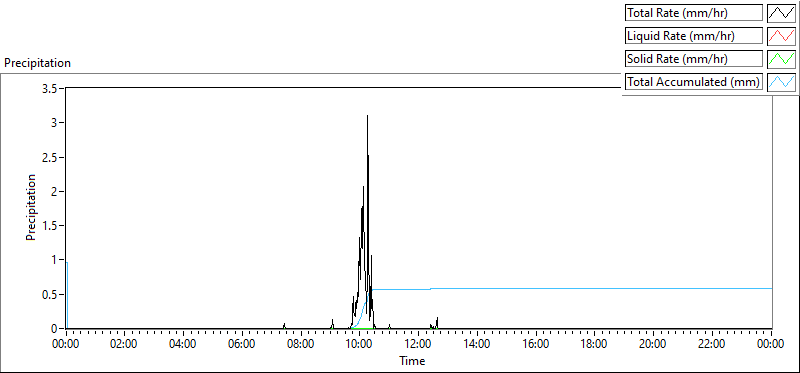Click the 04:00 time axis label
Viewport: 800px width, 373px height.
[x=184, y=344]
